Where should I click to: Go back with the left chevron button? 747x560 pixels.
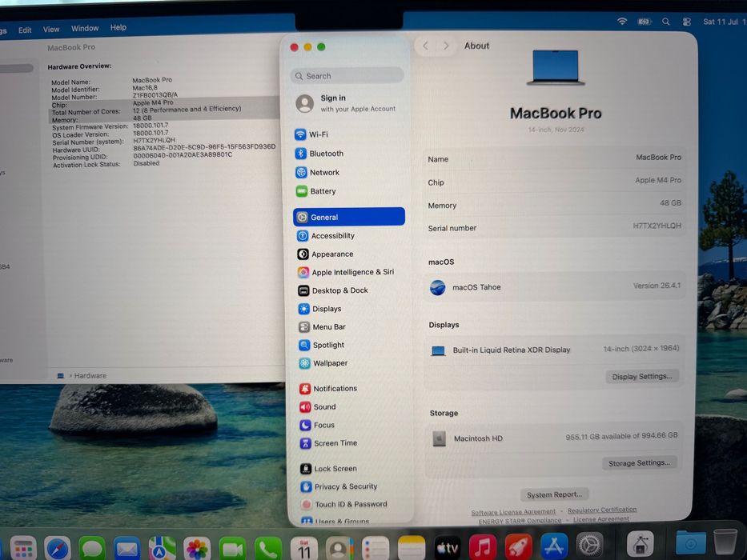[x=425, y=46]
